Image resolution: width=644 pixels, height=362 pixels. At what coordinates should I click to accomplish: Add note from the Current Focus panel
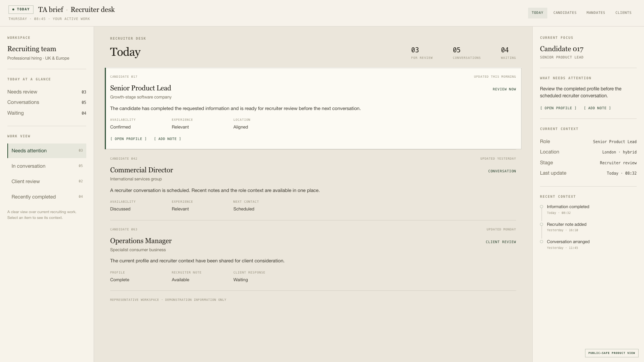point(597,108)
